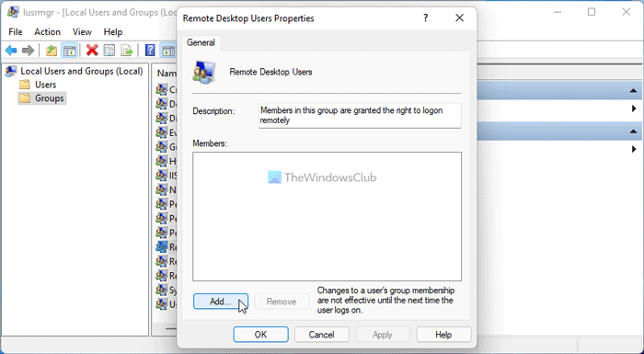Select the group row starting with Cr
This screenshot has width=644, height=354.
[x=167, y=89]
